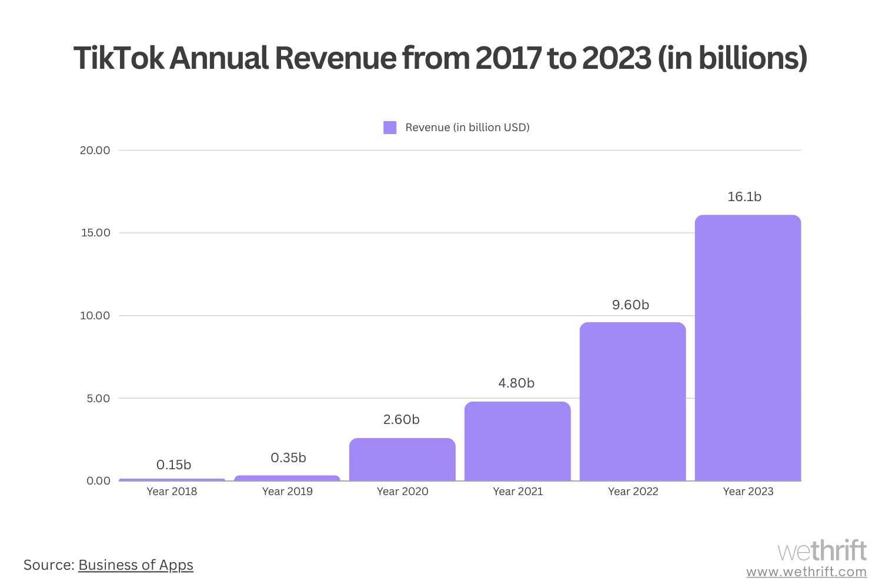Select the Year 2021 revenue bar

(x=517, y=442)
